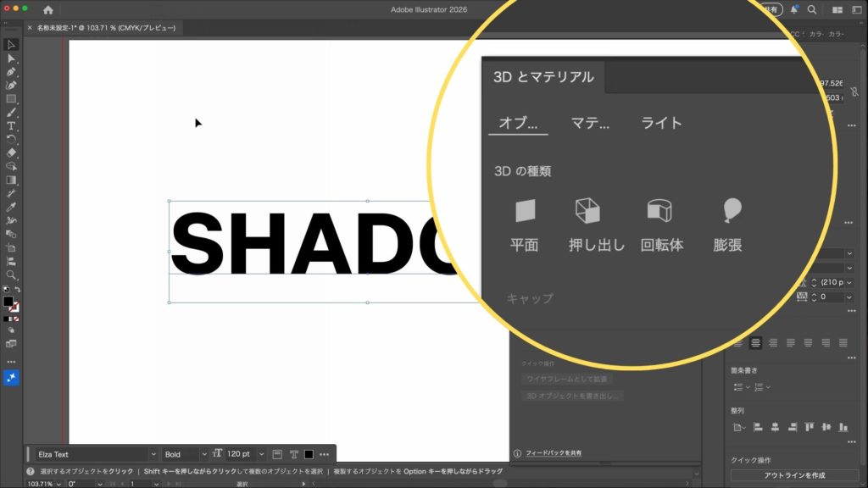The width and height of the screenshot is (868, 488).
Task: Expand the 120 pt font size dropdown
Action: click(261, 454)
